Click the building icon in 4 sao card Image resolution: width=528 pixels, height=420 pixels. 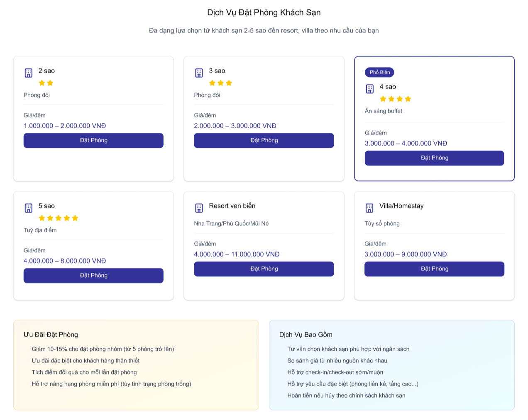tap(369, 89)
